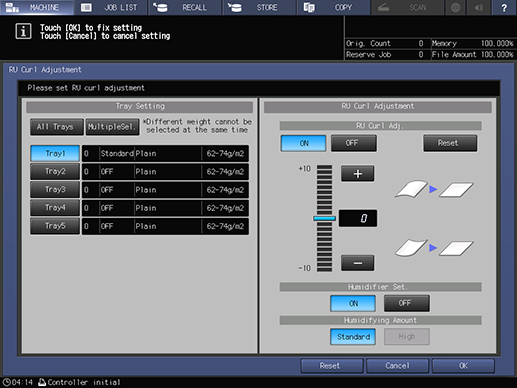Switch to the COPY tab
517x388 pixels.
tap(334, 7)
